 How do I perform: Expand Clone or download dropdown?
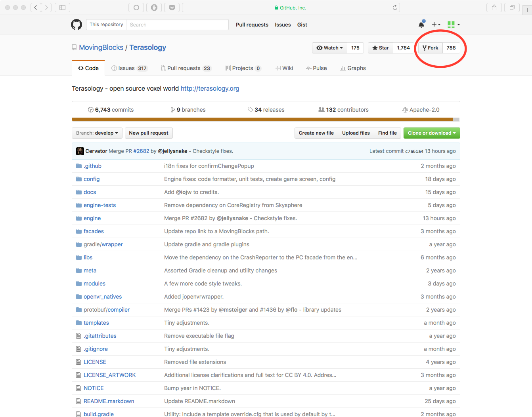pyautogui.click(x=432, y=133)
